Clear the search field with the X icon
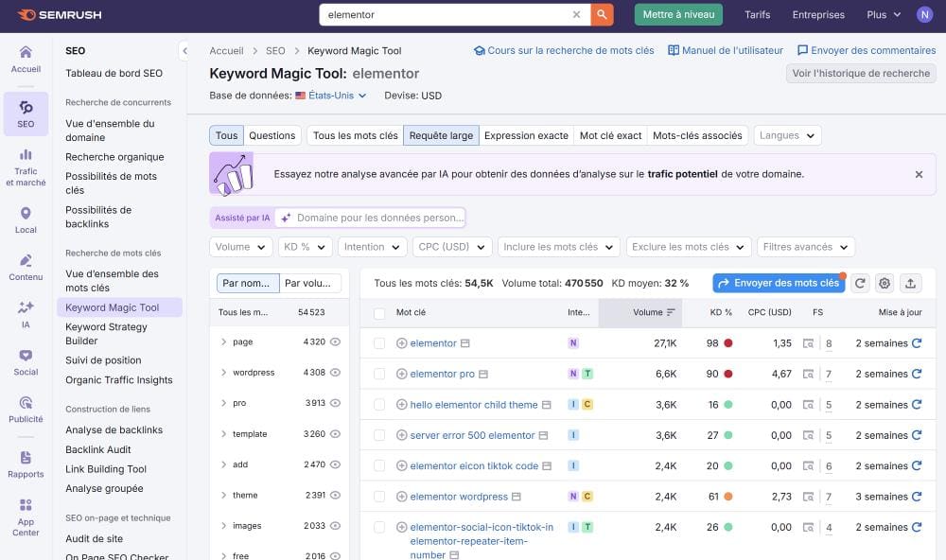The image size is (946, 560). 576,14
